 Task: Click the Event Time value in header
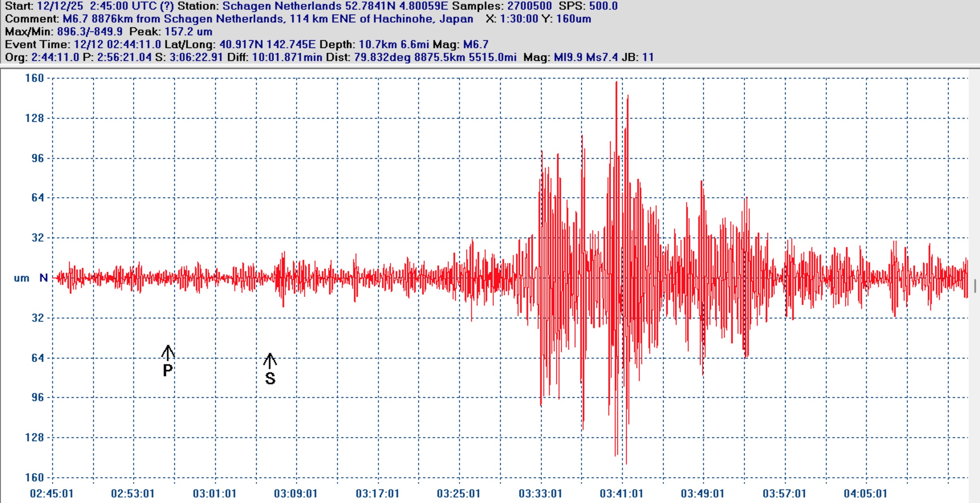118,45
